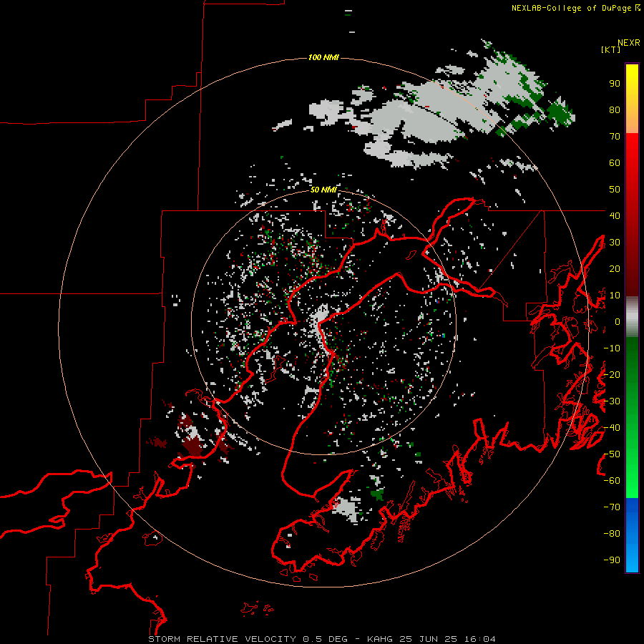This screenshot has width=644, height=644.
Task: Click the -70 value on velocity scale
Action: [x=612, y=507]
